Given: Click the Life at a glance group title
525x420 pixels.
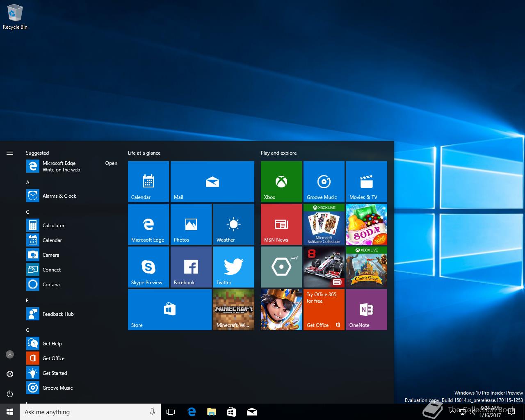Looking at the screenshot, I should tap(144, 153).
